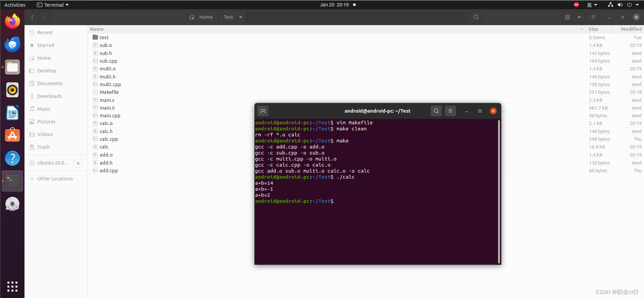Select Recent in the sidebar
644x298 pixels.
coord(56,33)
